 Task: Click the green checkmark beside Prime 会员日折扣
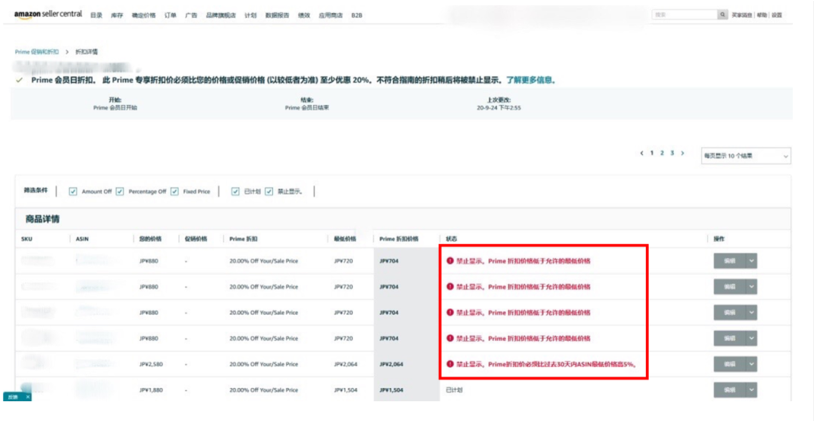click(19, 80)
